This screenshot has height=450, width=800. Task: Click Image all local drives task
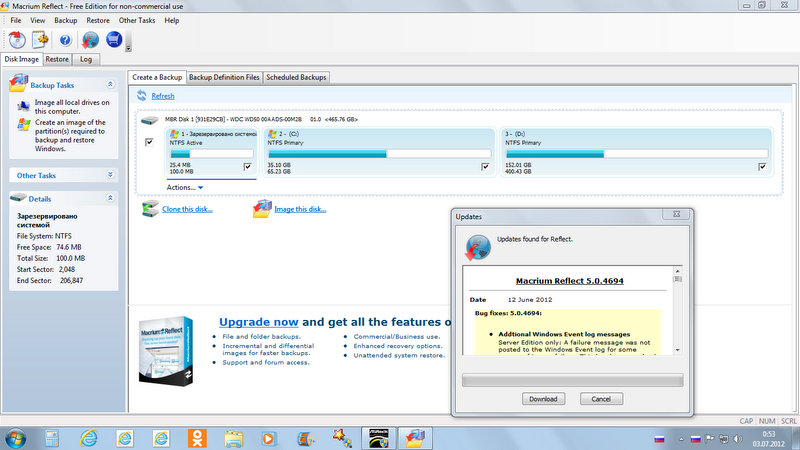(x=72, y=107)
